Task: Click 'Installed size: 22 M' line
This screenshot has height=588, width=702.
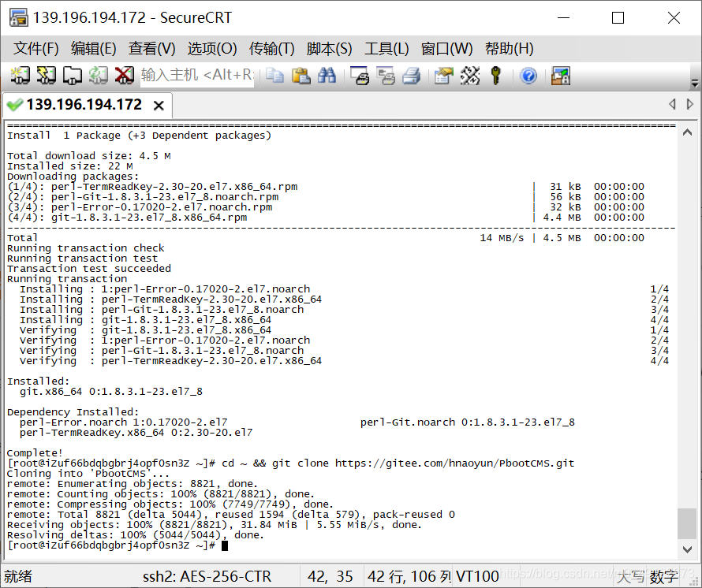Action: (x=70, y=166)
